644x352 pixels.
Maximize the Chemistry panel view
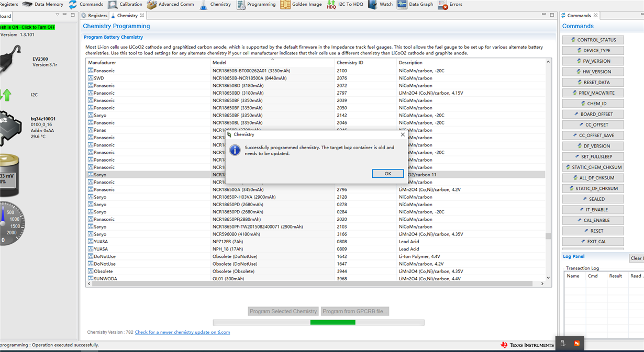pos(552,15)
